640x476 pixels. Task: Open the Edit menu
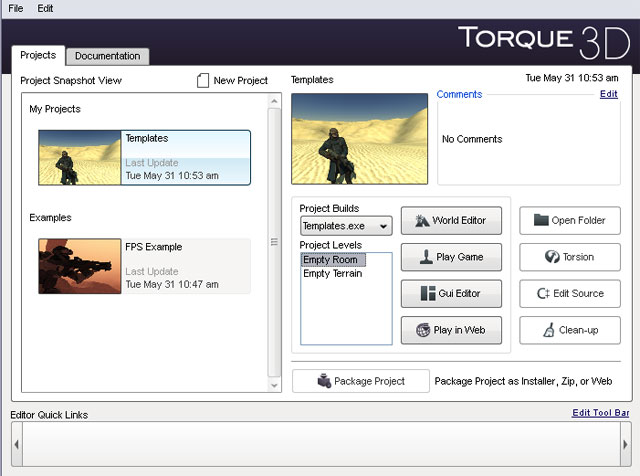46,8
